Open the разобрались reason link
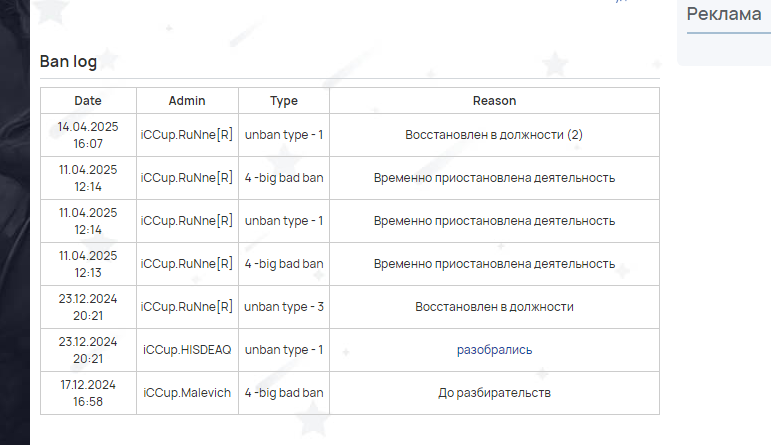771x445 pixels. (494, 350)
